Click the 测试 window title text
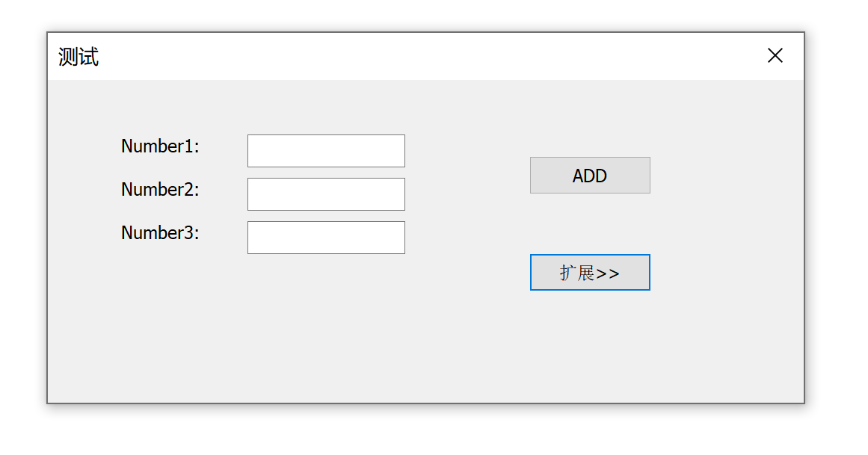 click(79, 57)
